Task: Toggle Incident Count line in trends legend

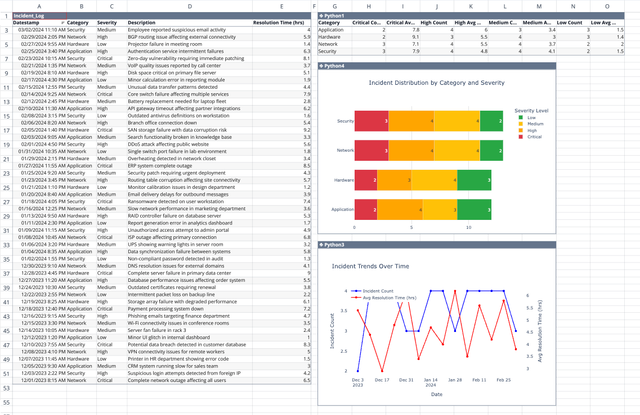Action: click(x=372, y=291)
